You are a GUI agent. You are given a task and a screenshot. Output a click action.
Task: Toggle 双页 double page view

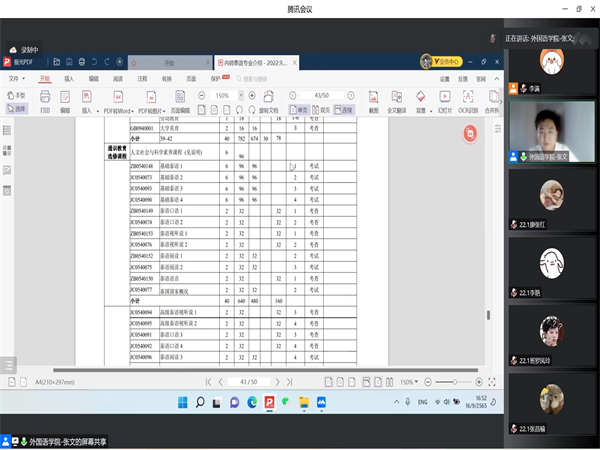tap(321, 110)
